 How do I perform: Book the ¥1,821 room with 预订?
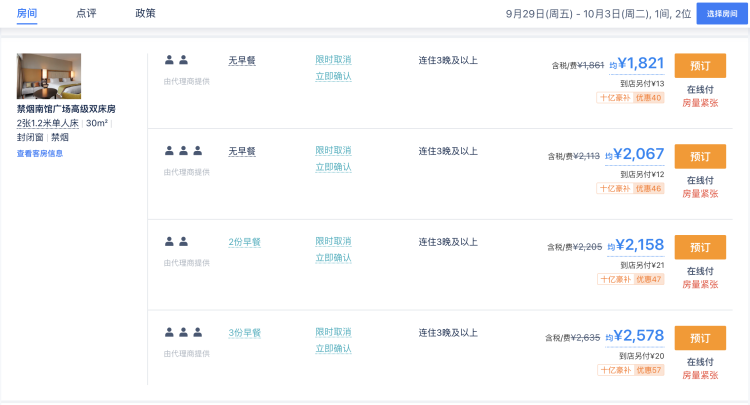(x=700, y=65)
